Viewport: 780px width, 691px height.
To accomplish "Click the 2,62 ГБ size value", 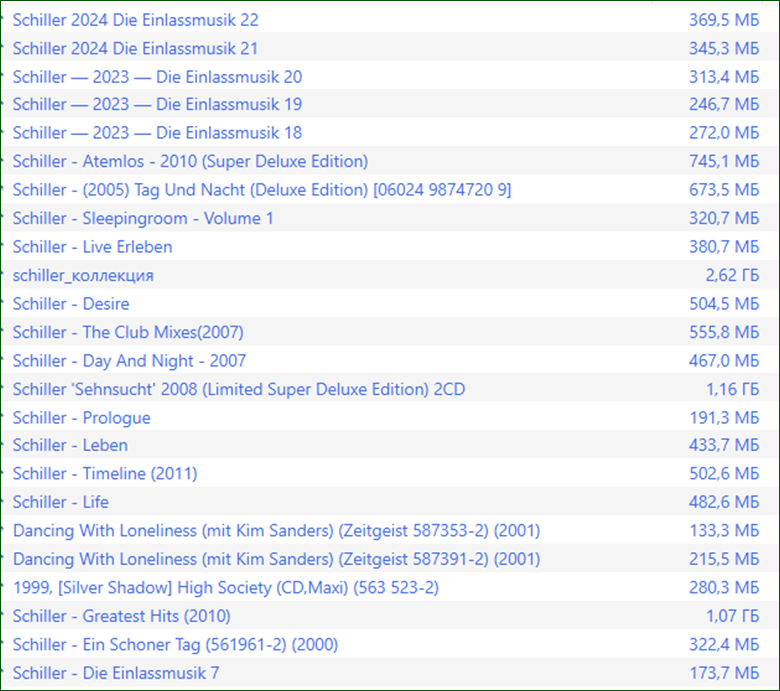I will coord(733,276).
